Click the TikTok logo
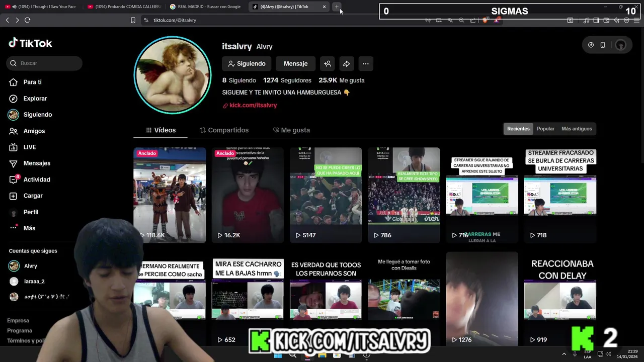Screen dimensions: 644x362 (x=30, y=43)
